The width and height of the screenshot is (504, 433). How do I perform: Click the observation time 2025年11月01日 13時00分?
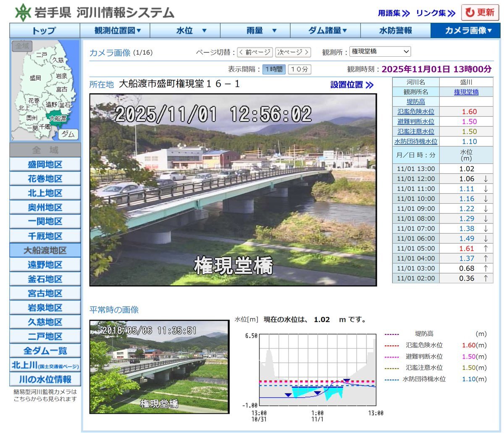(x=436, y=69)
